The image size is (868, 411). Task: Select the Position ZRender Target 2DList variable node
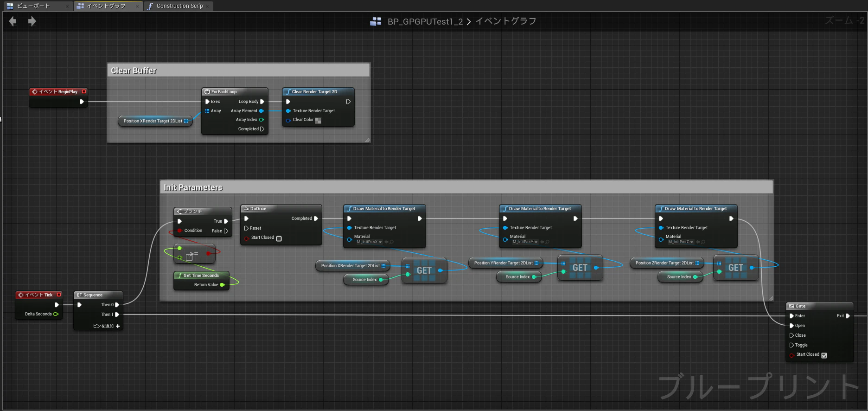click(x=668, y=263)
